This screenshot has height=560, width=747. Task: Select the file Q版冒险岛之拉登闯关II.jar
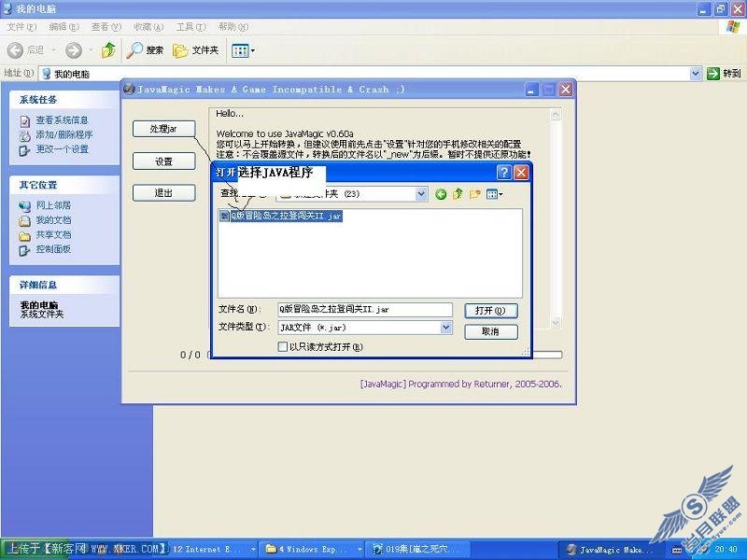click(281, 216)
